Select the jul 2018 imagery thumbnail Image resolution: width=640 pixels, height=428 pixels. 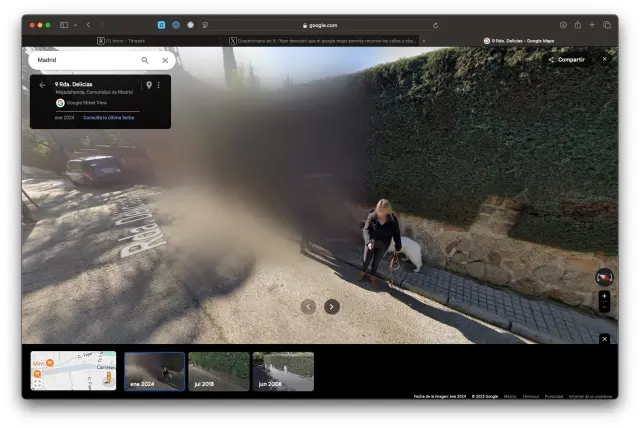click(219, 369)
